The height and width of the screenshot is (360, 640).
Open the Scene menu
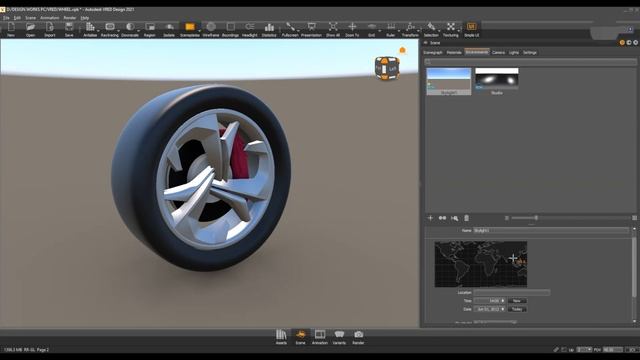point(31,18)
